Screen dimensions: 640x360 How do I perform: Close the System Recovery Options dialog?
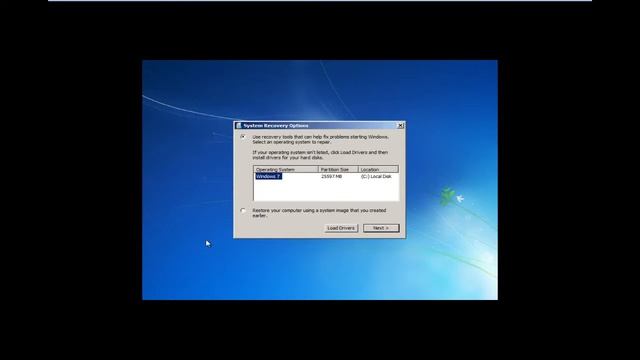(400, 126)
